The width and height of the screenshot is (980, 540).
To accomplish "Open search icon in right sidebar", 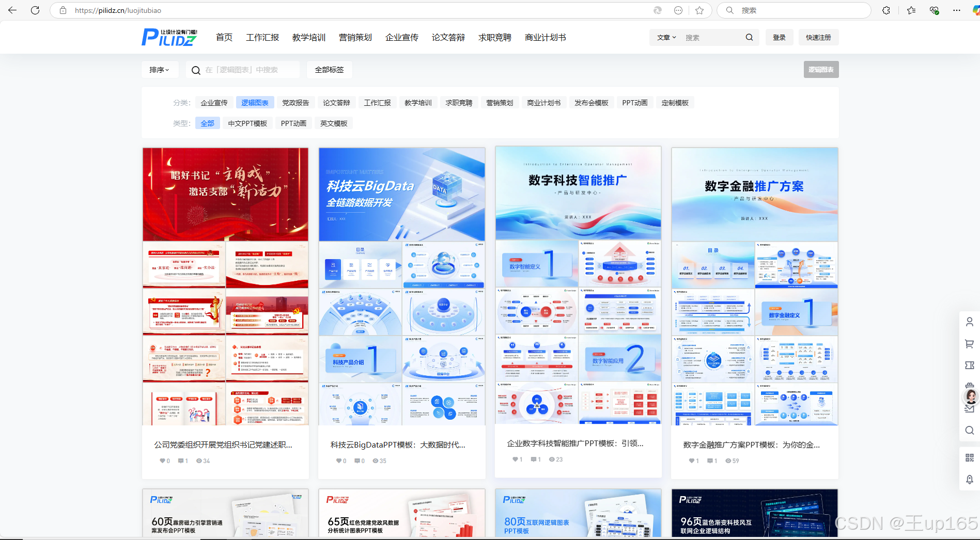I will click(x=970, y=430).
